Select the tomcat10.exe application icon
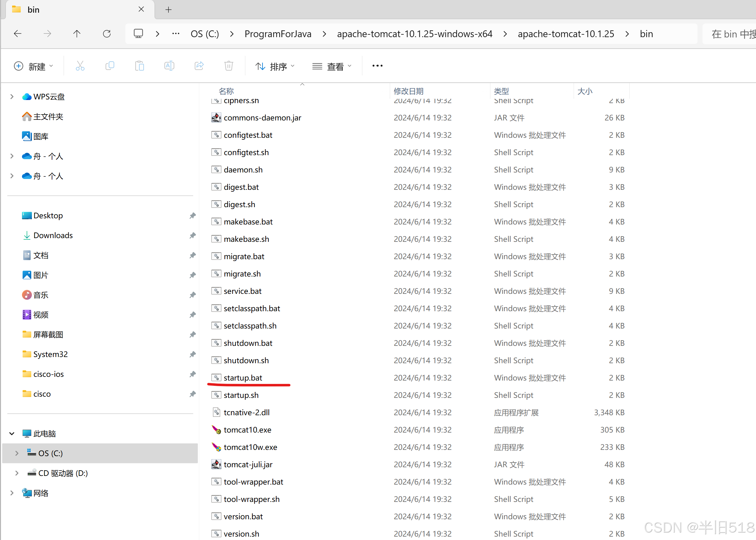This screenshot has width=756, height=540. tap(216, 429)
